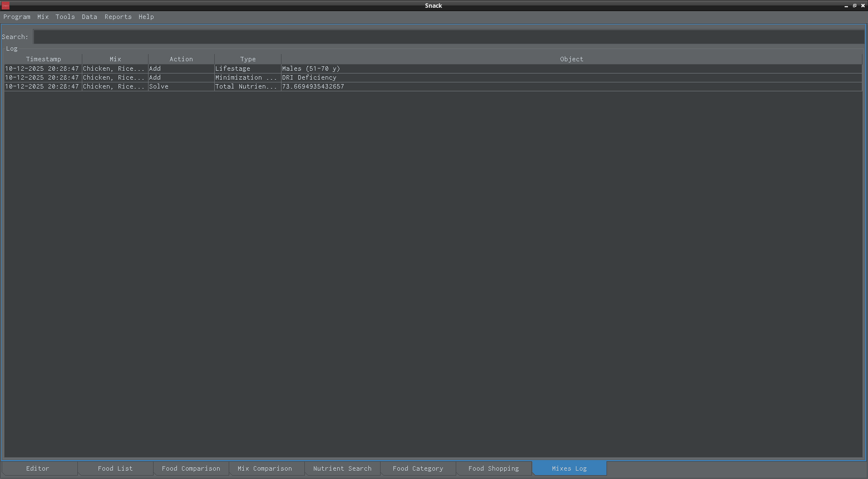Open the Food Shopping tab
The width and height of the screenshot is (868, 479).
coord(494,468)
